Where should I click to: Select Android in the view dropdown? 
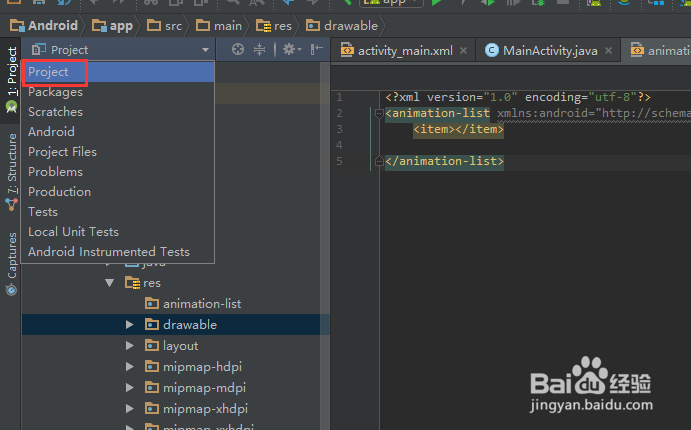(118, 132)
